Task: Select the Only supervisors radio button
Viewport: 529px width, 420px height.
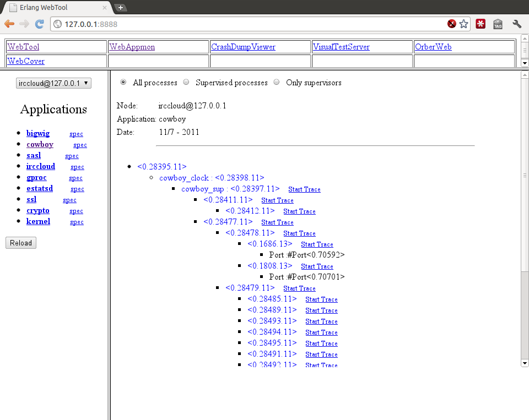Action: (x=277, y=82)
